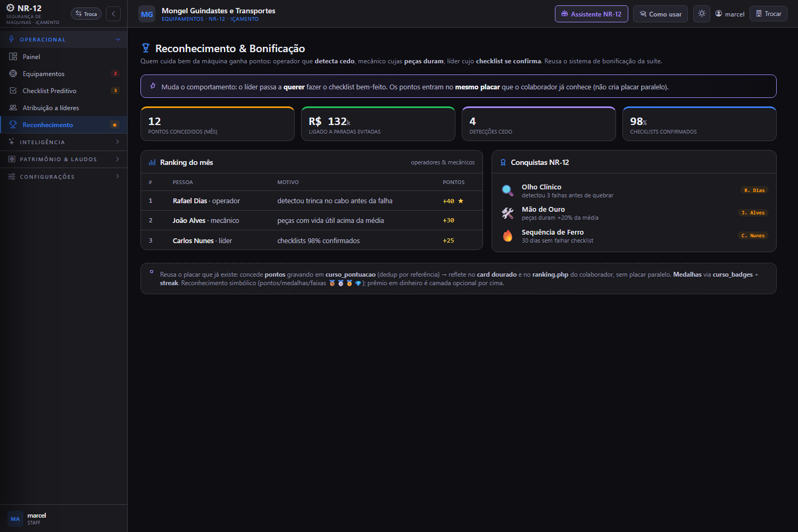This screenshot has height=532, width=798.
Task: Collapse the sidebar with the chevron button
Action: (113, 14)
